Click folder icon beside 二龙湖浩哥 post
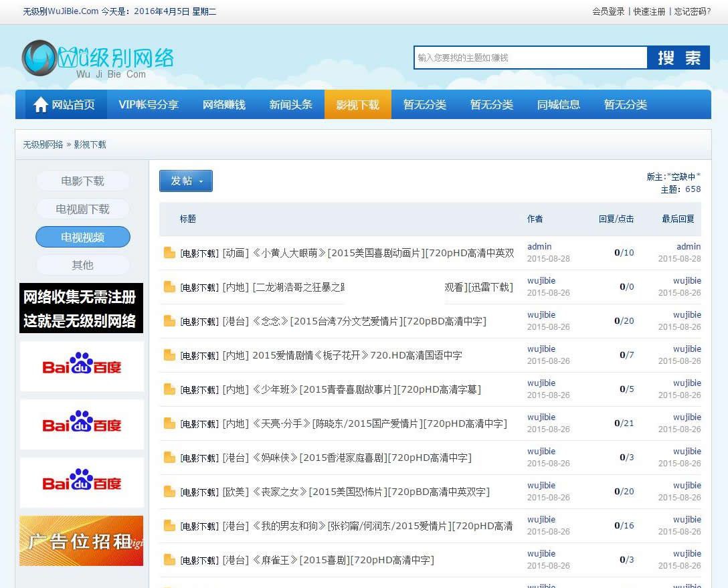 pyautogui.click(x=169, y=287)
